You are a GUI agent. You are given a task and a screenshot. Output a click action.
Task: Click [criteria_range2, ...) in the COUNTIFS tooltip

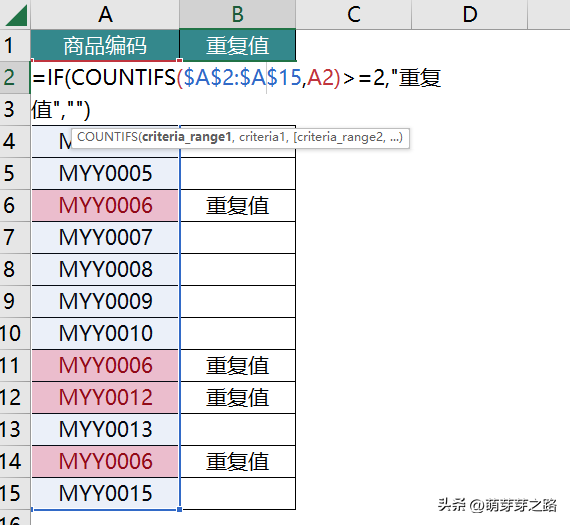(x=348, y=137)
